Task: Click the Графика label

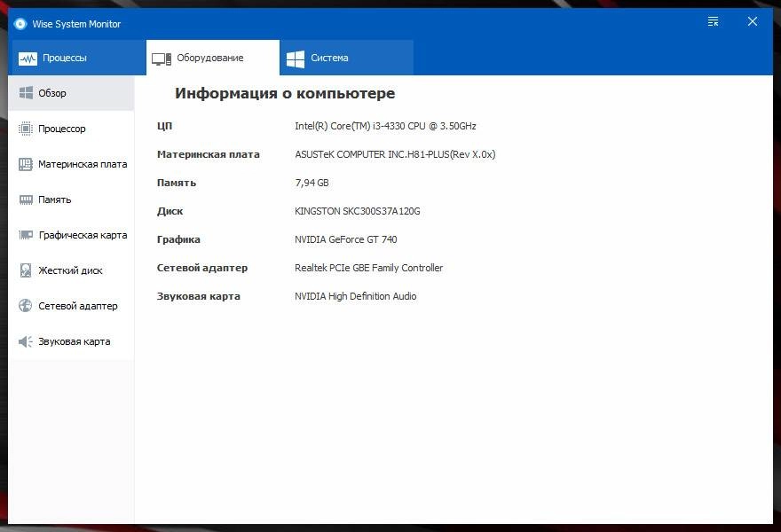Action: [x=178, y=239]
